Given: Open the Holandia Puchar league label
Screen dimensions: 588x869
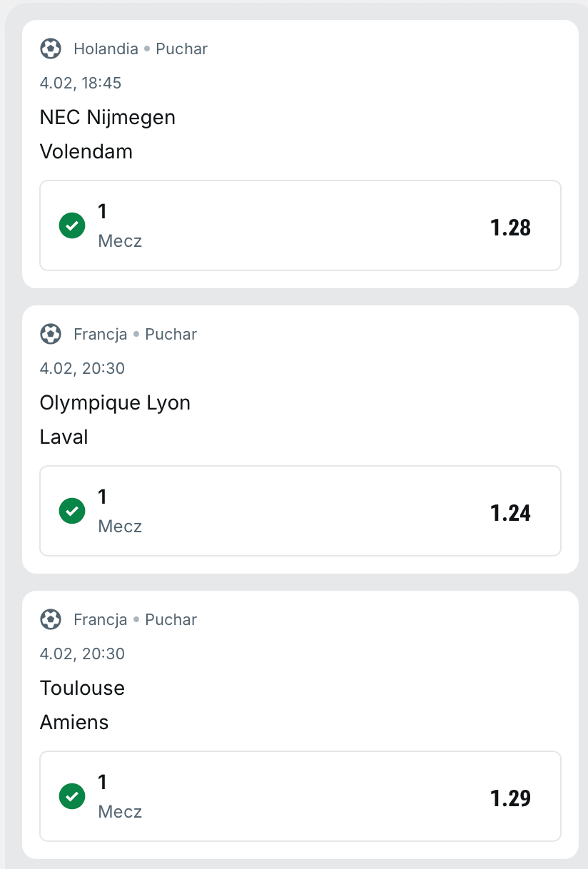Looking at the screenshot, I should coord(141,49).
